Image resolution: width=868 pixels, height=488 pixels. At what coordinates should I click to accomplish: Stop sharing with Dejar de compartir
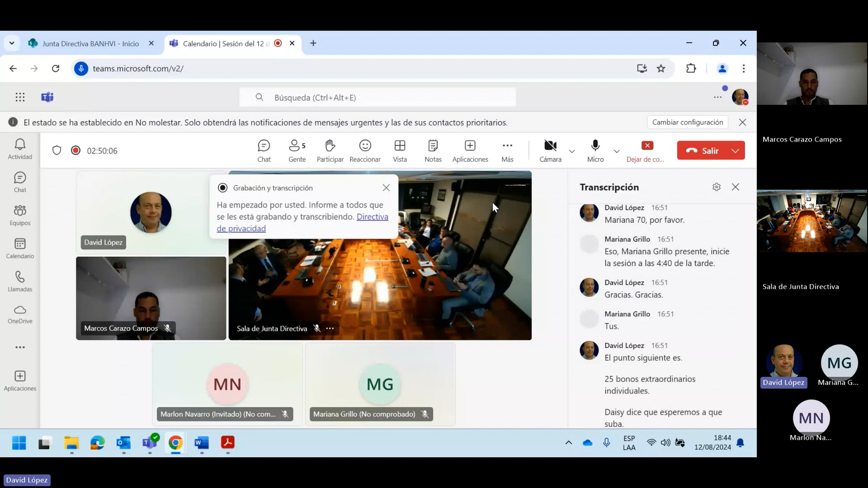coord(646,151)
